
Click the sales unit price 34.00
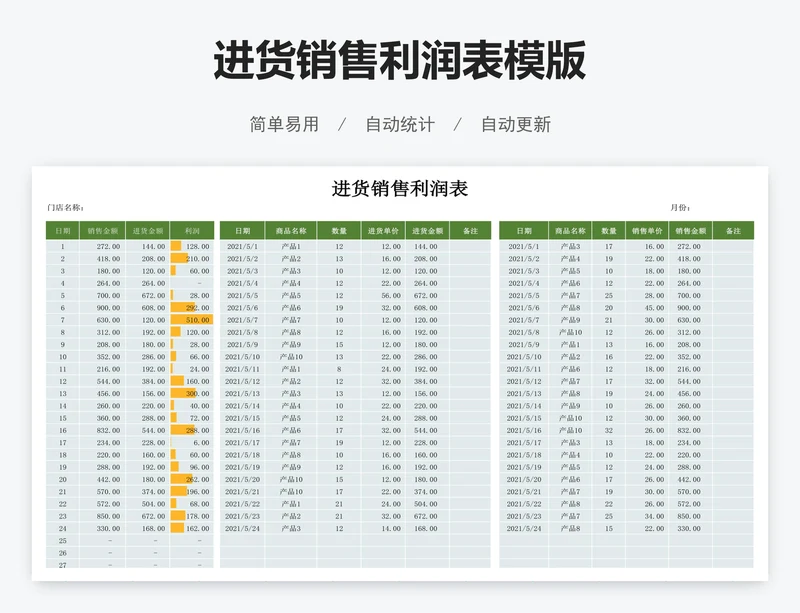point(647,516)
